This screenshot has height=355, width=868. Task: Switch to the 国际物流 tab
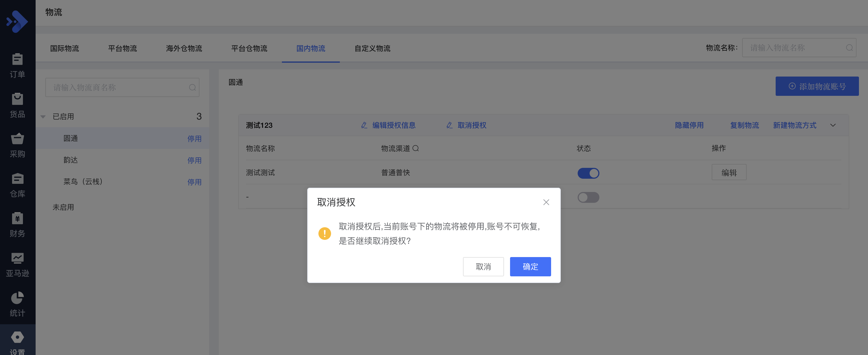(x=64, y=49)
